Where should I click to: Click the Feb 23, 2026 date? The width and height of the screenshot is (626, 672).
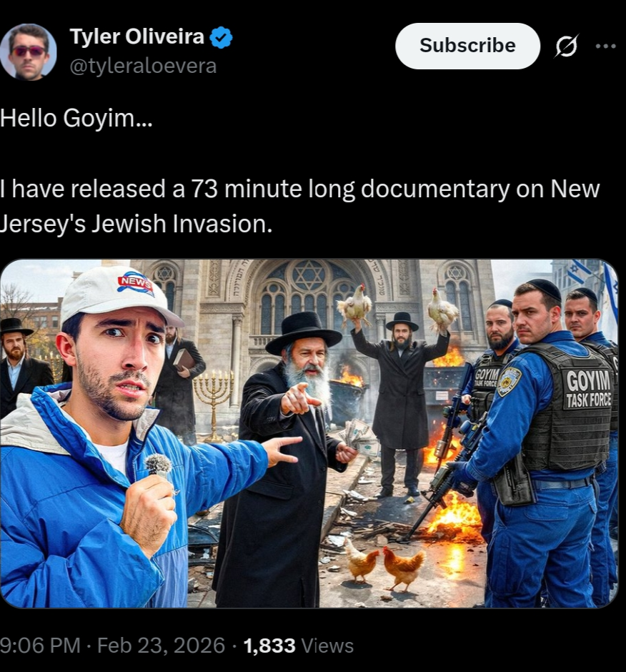point(161,646)
